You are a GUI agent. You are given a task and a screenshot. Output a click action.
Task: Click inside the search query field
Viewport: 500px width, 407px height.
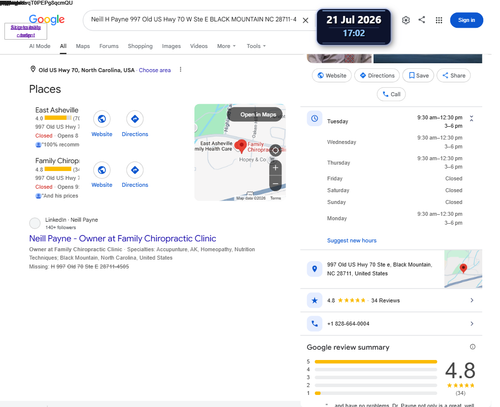(193, 19)
